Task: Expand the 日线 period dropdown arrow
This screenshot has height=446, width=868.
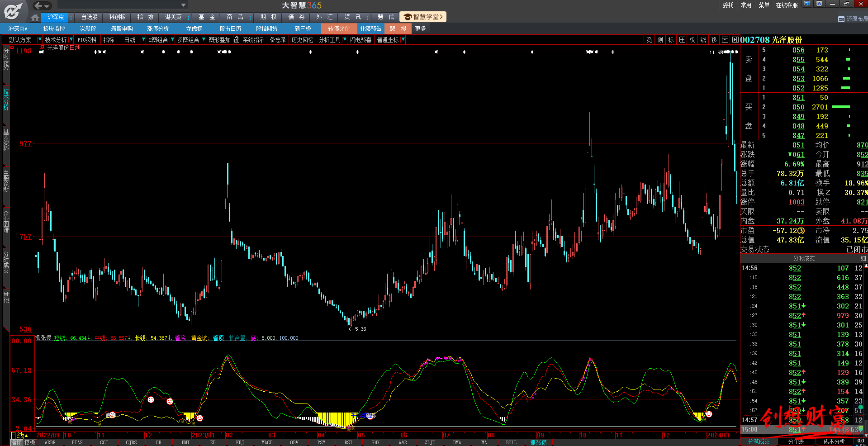Action: [143, 40]
